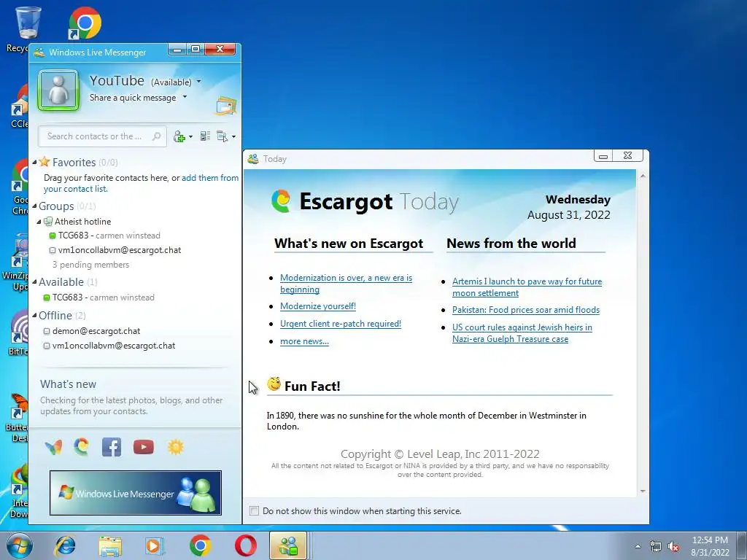Screen dimensions: 747x560
Task: Click the network tray icon
Action: tap(656, 547)
